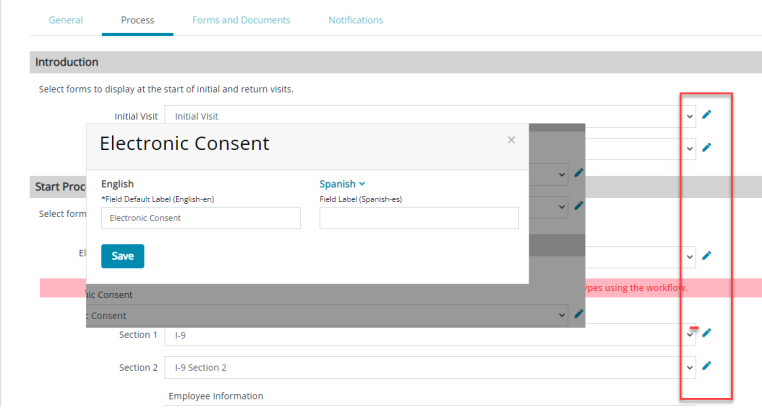
Task: Expand dropdown in row below Initial Visit
Action: pyautogui.click(x=690, y=149)
